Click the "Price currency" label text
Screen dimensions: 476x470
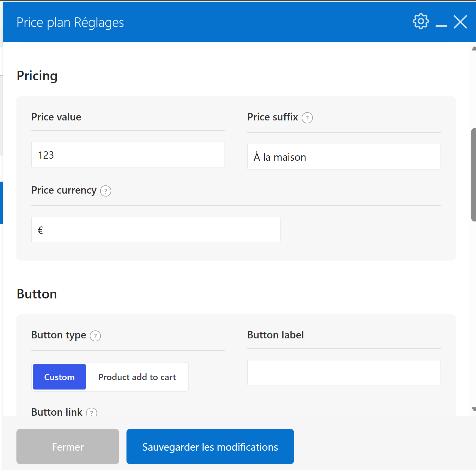tap(64, 190)
